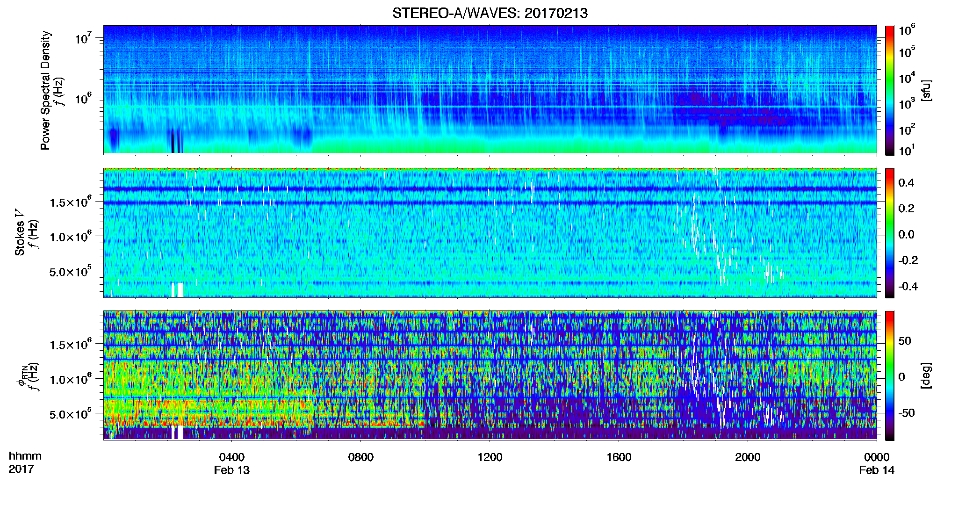Click the STEREO-A/WAVES: 20170213 plot title
Viewport: 980px width, 505px height.
coord(490,13)
